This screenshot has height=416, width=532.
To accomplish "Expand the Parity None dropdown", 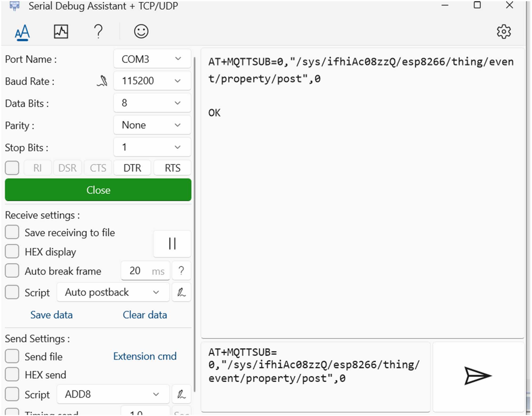I will tap(152, 125).
